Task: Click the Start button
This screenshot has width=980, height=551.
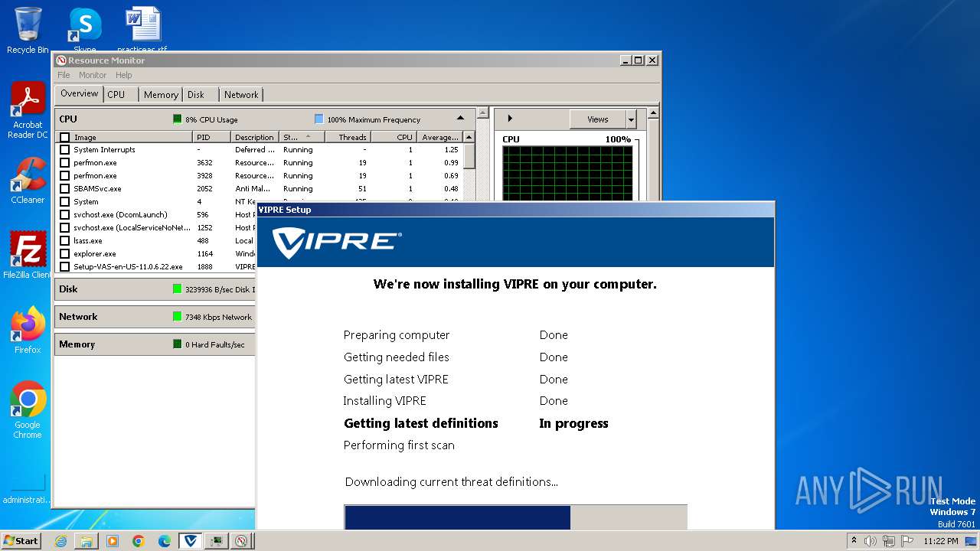Action: [21, 540]
